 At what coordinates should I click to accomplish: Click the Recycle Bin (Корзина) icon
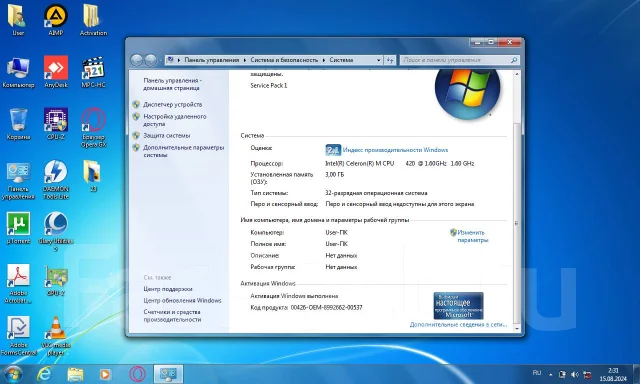(18, 124)
